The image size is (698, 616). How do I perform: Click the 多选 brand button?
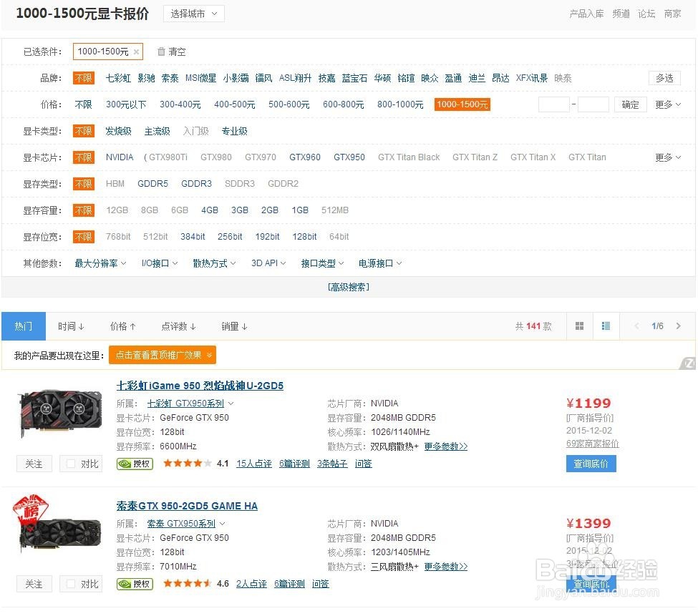click(x=664, y=78)
